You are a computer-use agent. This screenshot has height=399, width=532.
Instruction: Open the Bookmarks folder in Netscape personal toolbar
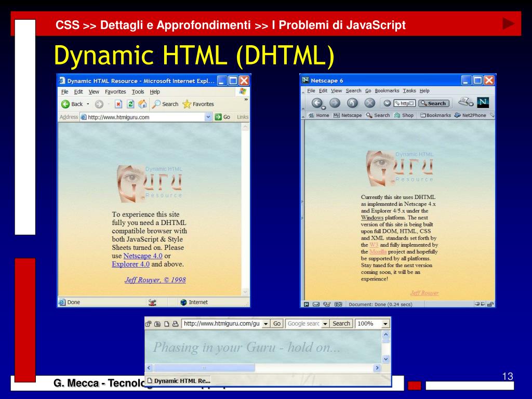click(436, 115)
